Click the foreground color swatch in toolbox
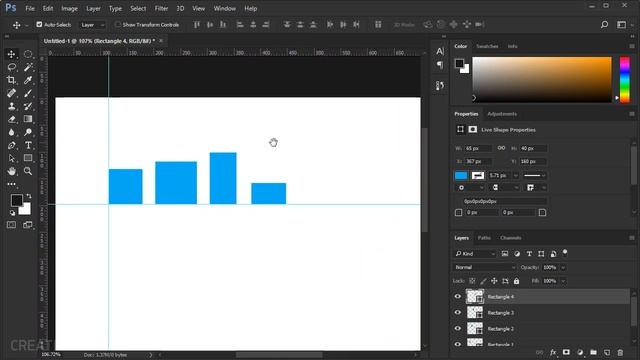The height and width of the screenshot is (360, 640). coord(17,200)
